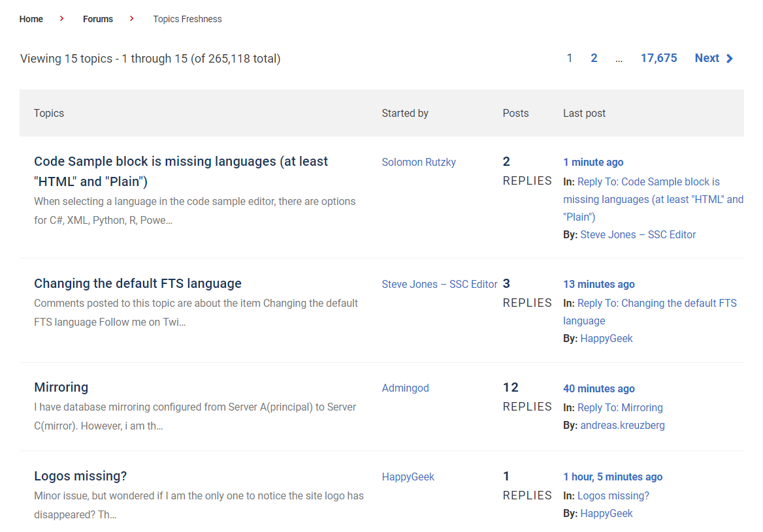Open the '40 minutes ago' last post
This screenshot has height=532, width=763.
[598, 388]
